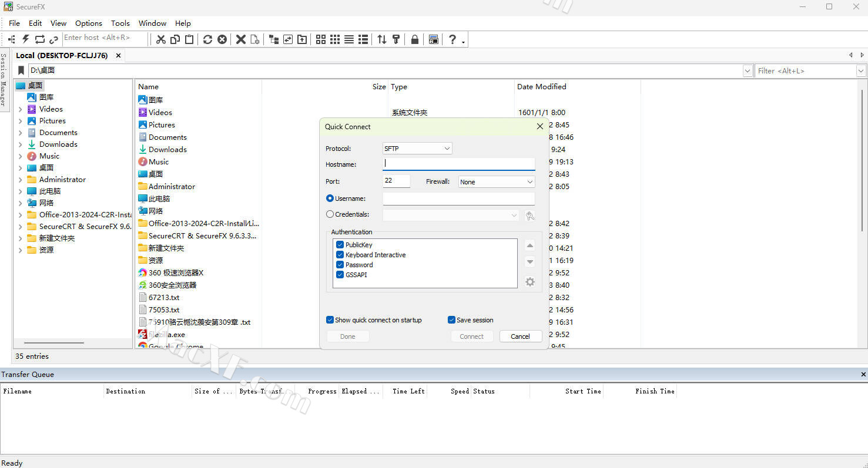Open the Options menu
Image resolution: width=868 pixels, height=468 pixels.
(89, 23)
